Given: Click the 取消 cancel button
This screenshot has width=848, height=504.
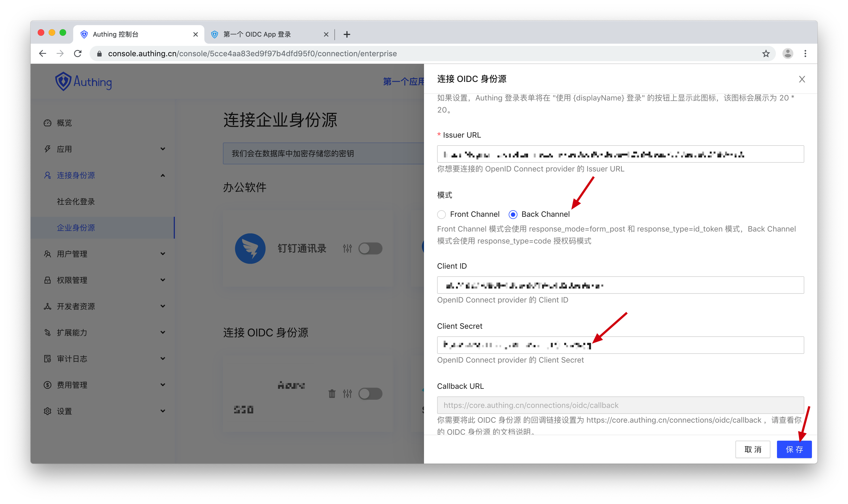Looking at the screenshot, I should pos(753,449).
